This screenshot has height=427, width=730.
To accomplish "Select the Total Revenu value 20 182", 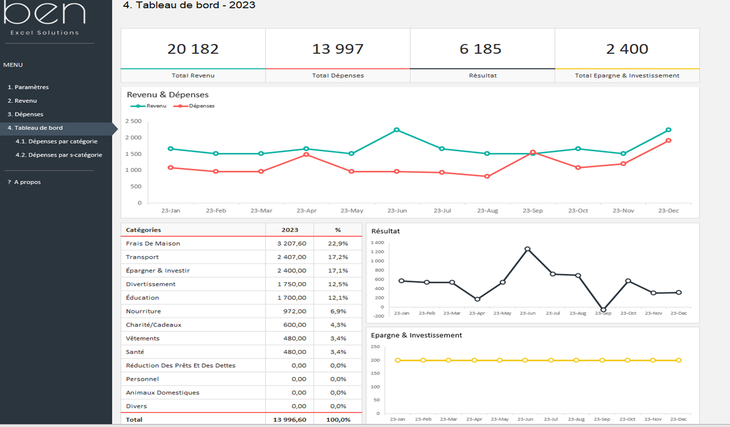I will (193, 49).
